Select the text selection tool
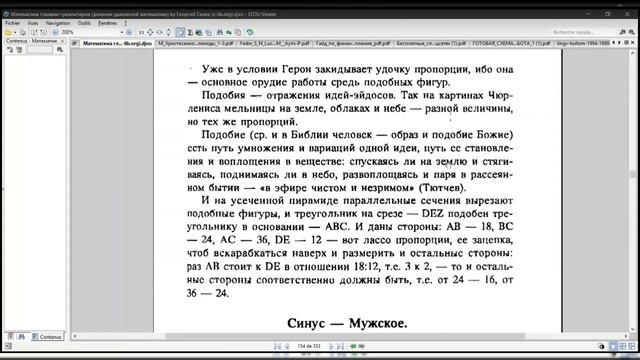 pyautogui.click(x=190, y=32)
